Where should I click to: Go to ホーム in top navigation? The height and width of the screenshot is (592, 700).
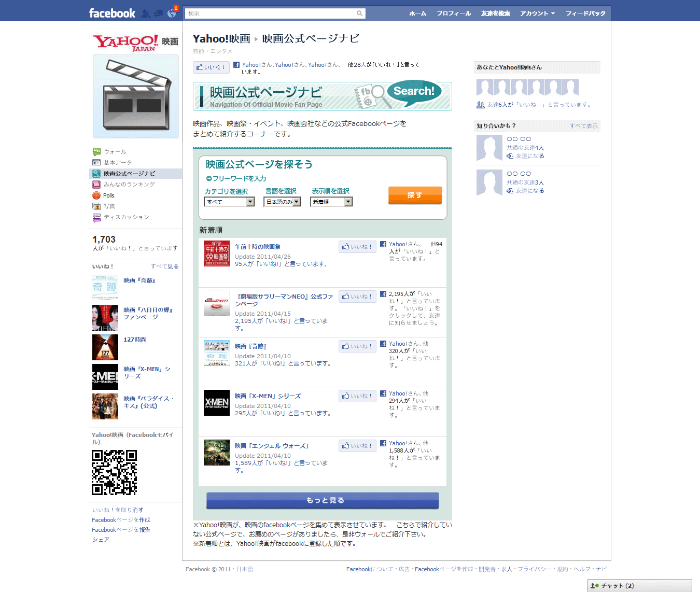[418, 13]
